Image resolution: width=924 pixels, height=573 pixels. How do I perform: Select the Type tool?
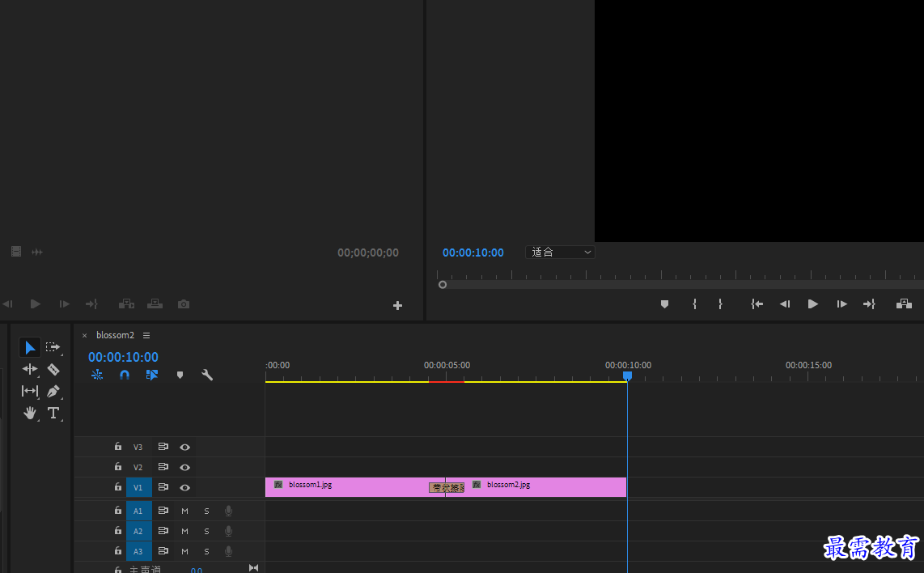[53, 413]
